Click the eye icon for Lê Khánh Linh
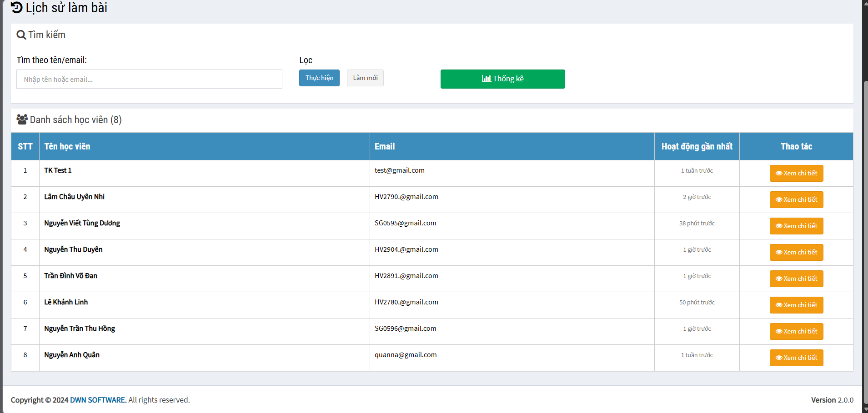 click(779, 305)
